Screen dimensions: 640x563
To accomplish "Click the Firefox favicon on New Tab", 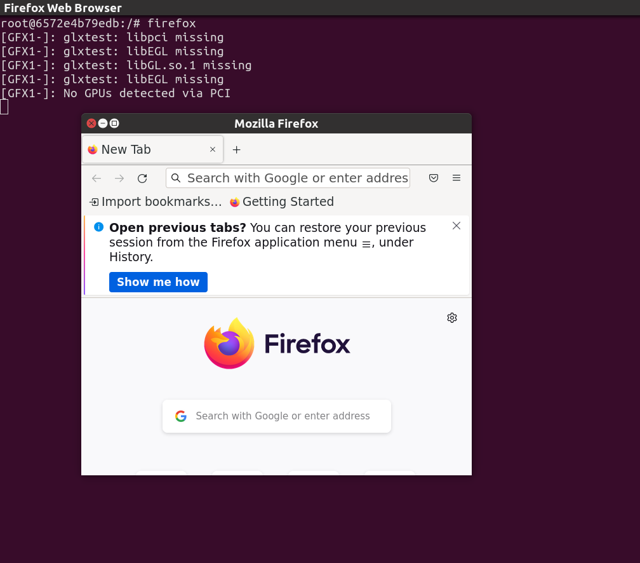I will 93,150.
